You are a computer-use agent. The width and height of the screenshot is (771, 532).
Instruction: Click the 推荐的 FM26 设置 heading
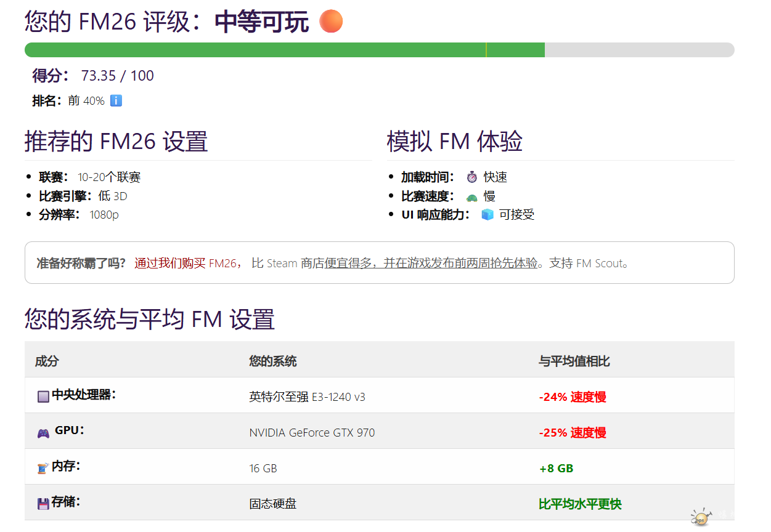click(x=116, y=142)
